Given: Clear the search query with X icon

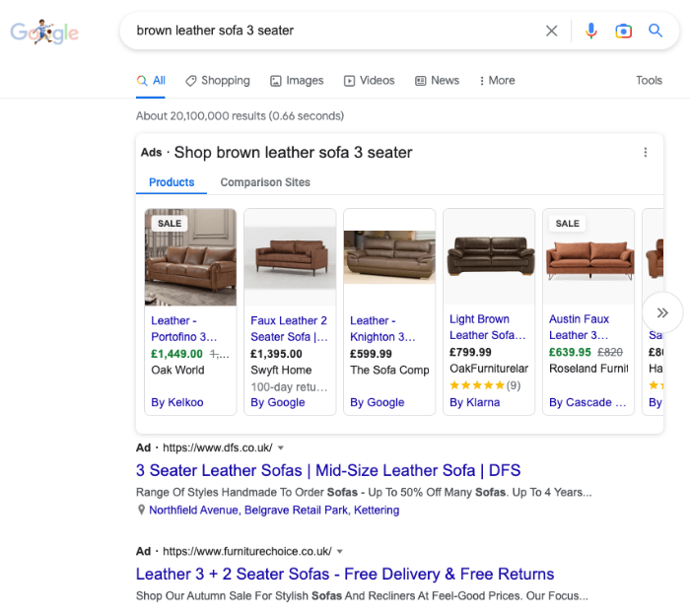Looking at the screenshot, I should (551, 31).
